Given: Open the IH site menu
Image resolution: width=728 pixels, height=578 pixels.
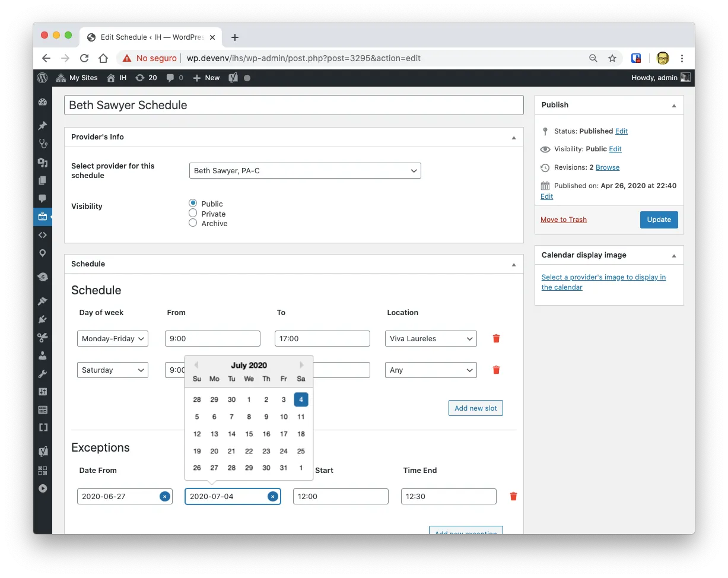Looking at the screenshot, I should click(x=117, y=78).
